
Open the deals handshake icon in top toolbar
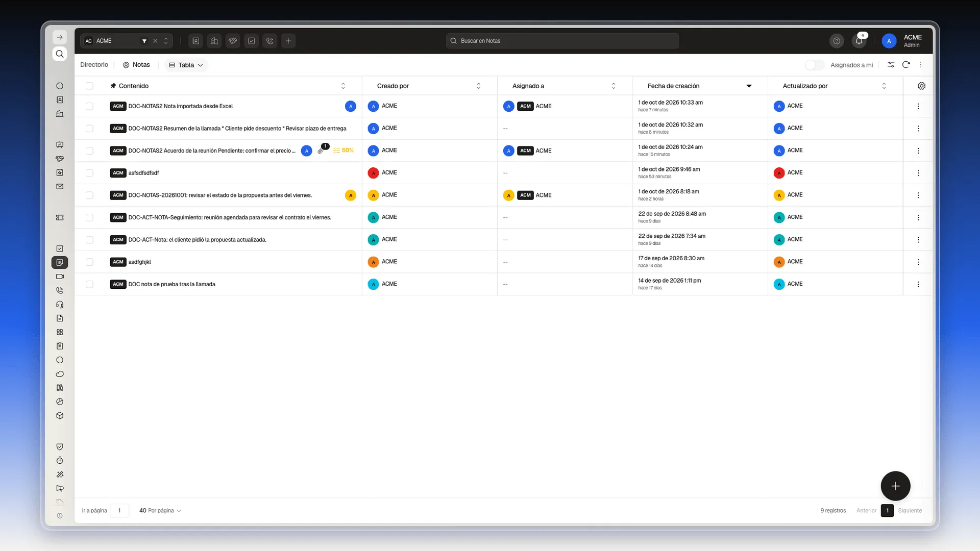pos(233,41)
